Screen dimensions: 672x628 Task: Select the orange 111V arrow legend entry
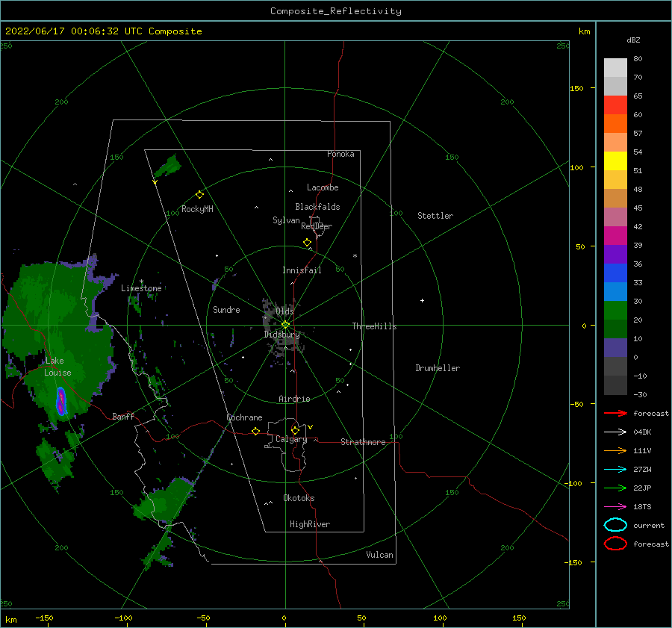[615, 450]
